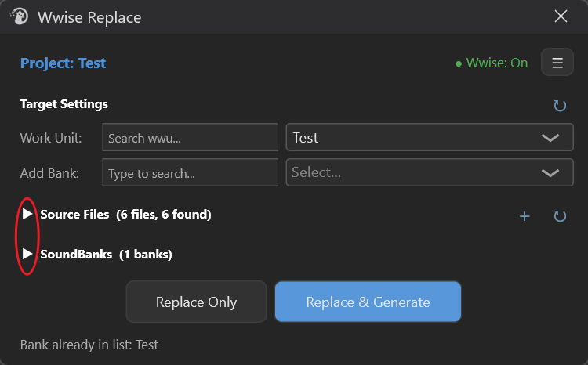Close the Wwise Replace window

pyautogui.click(x=561, y=16)
